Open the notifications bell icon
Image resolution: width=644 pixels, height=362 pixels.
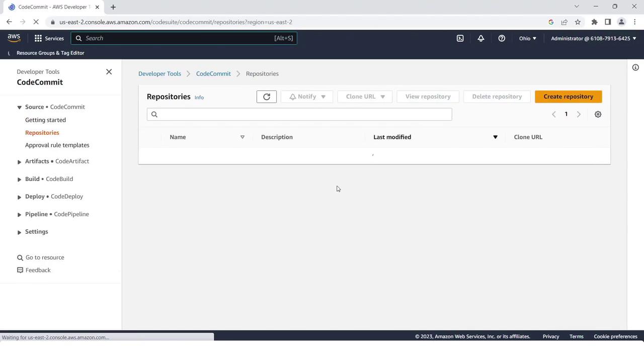click(481, 38)
